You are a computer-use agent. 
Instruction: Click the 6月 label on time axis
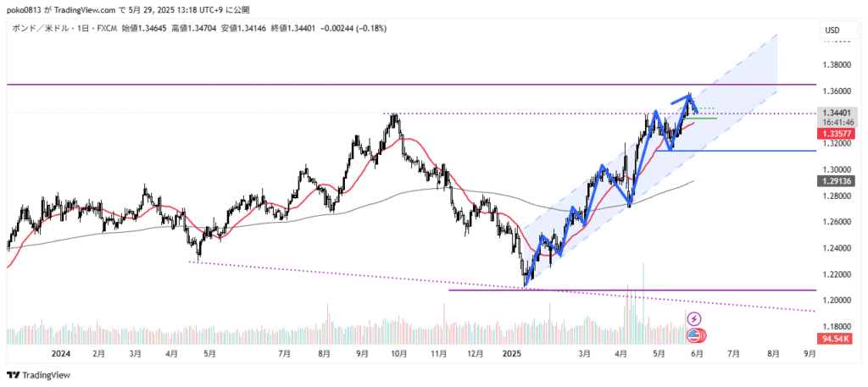coord(696,354)
